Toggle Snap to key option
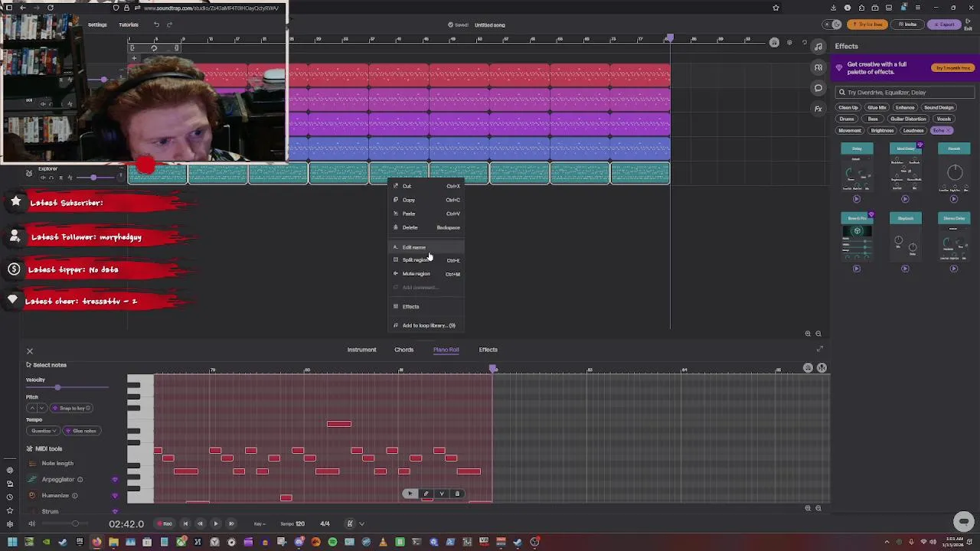The image size is (980, 551). [x=72, y=408]
